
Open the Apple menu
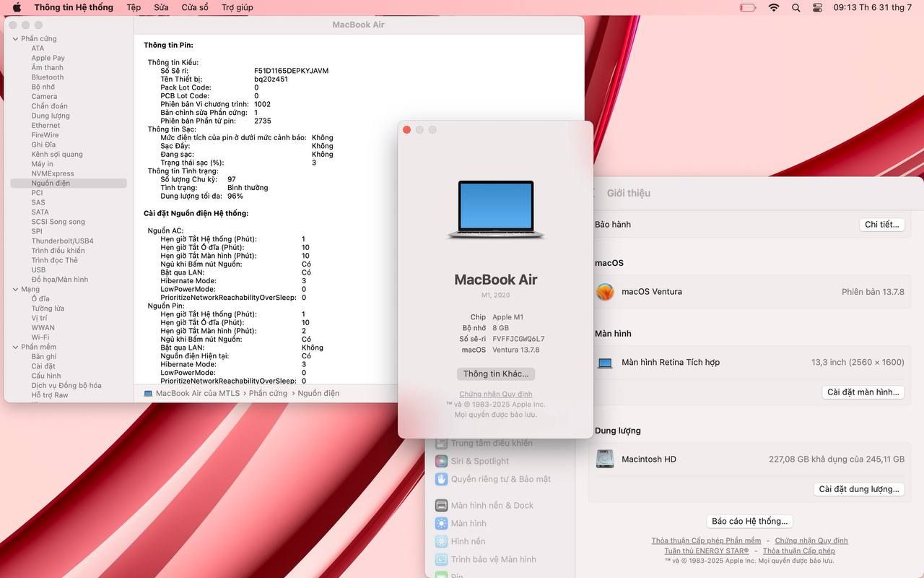click(17, 7)
